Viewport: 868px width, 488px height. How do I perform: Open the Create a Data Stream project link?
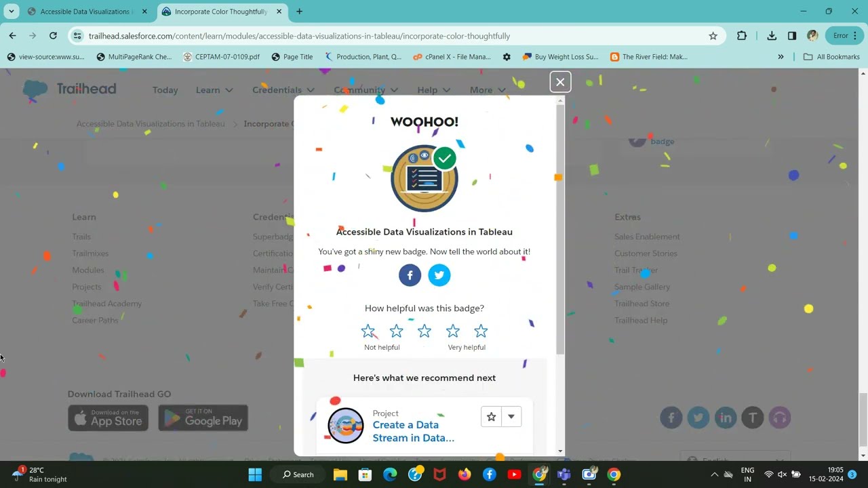414,431
